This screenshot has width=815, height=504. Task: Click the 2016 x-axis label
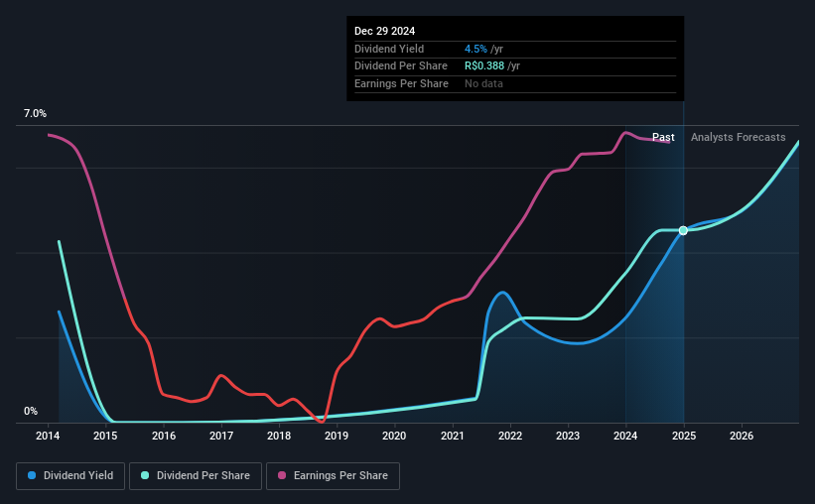164,436
